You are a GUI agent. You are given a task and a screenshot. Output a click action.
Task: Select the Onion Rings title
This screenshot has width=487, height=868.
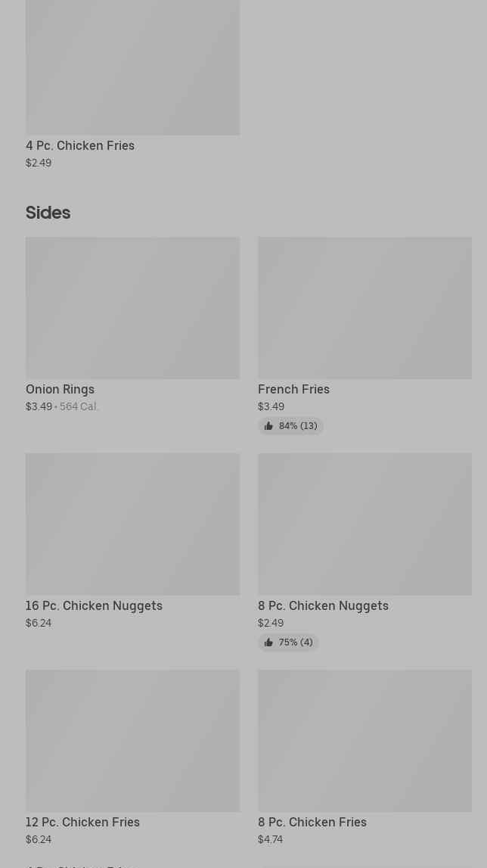coord(60,389)
